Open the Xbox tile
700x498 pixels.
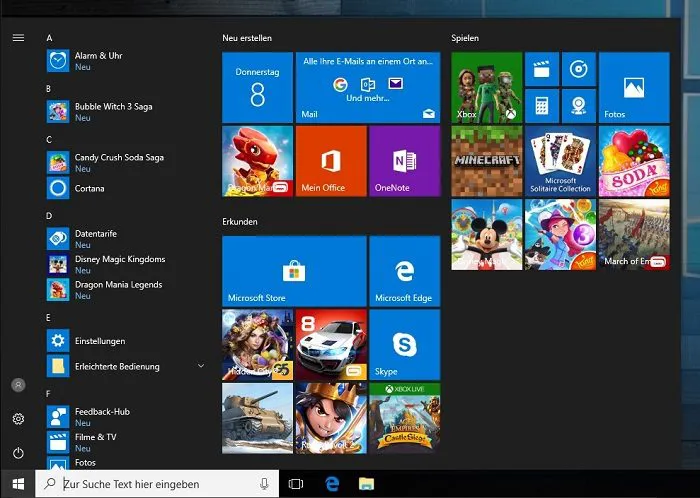487,87
